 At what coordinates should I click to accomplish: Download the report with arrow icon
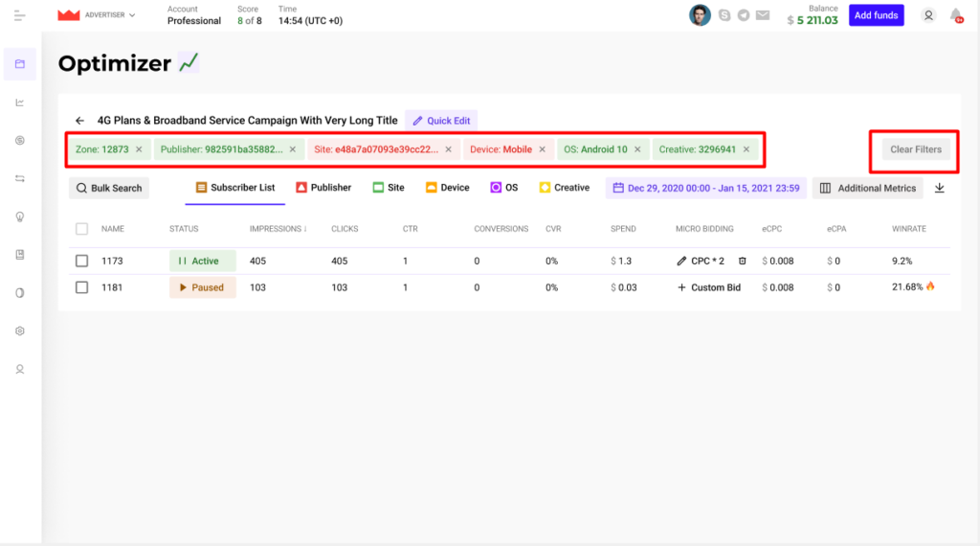[x=940, y=188]
